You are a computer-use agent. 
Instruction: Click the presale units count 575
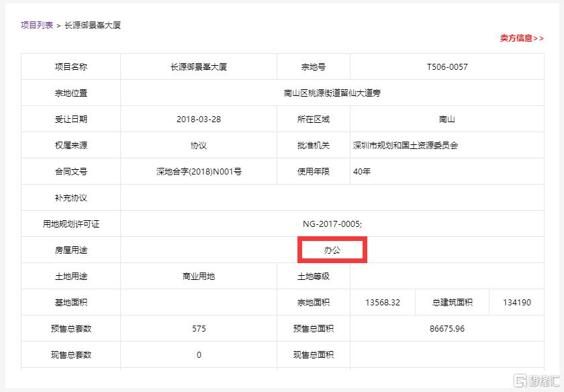(x=199, y=329)
